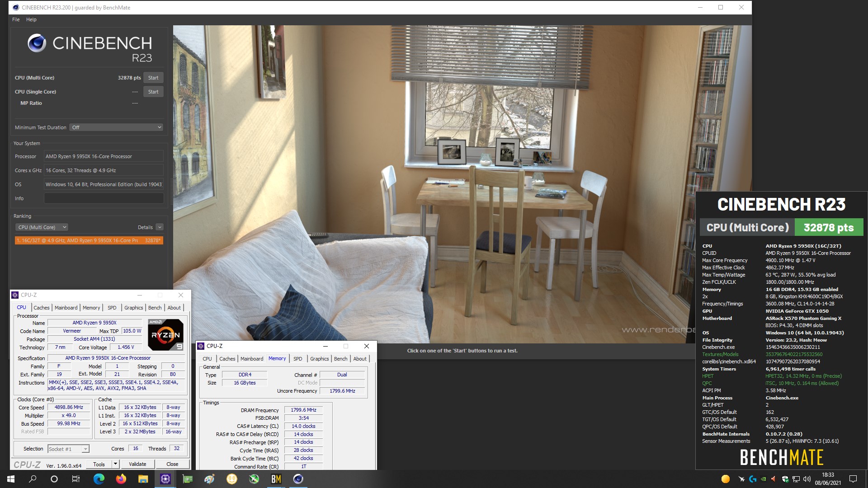Click yellow circle tray icon

click(x=726, y=479)
